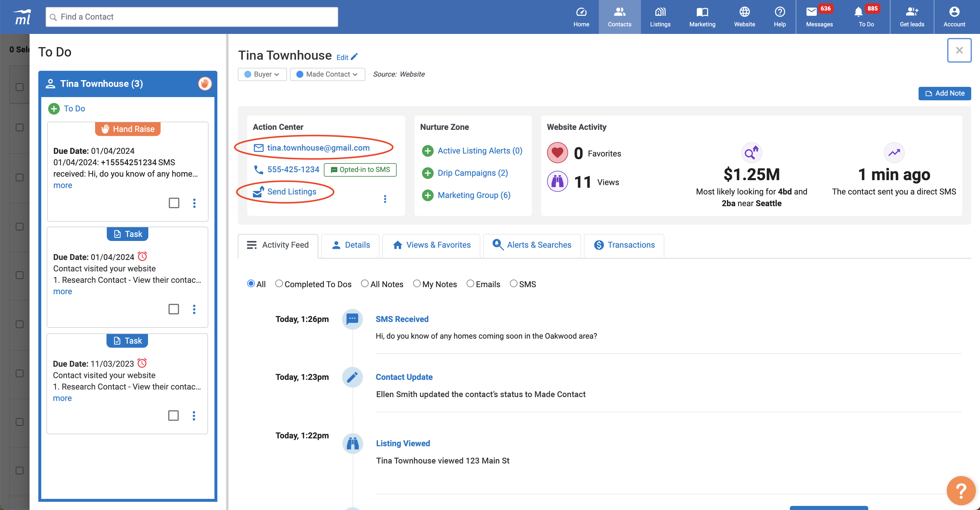
Task: Switch to Details tab
Action: [350, 245]
